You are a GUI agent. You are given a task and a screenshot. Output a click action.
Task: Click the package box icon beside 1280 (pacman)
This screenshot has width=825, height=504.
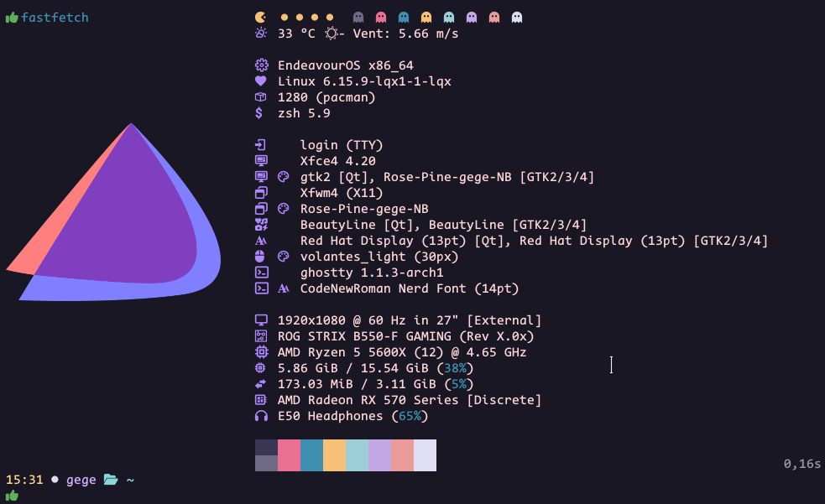(260, 97)
